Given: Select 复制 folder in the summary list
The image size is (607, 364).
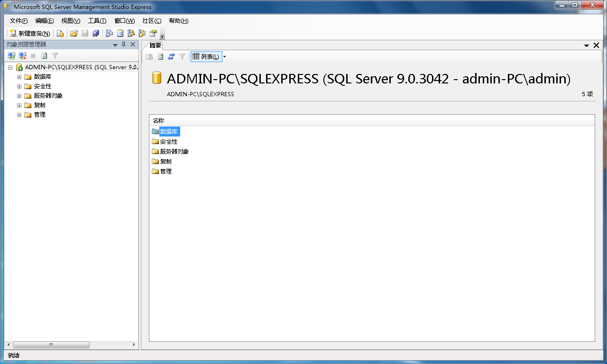Looking at the screenshot, I should (165, 161).
